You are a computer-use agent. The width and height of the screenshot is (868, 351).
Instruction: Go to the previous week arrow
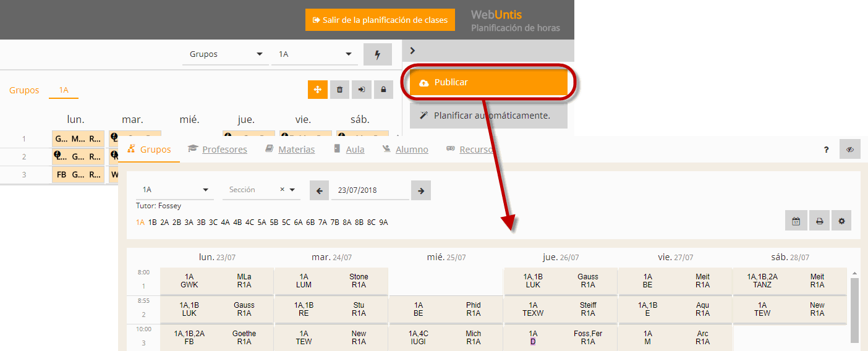pyautogui.click(x=320, y=191)
